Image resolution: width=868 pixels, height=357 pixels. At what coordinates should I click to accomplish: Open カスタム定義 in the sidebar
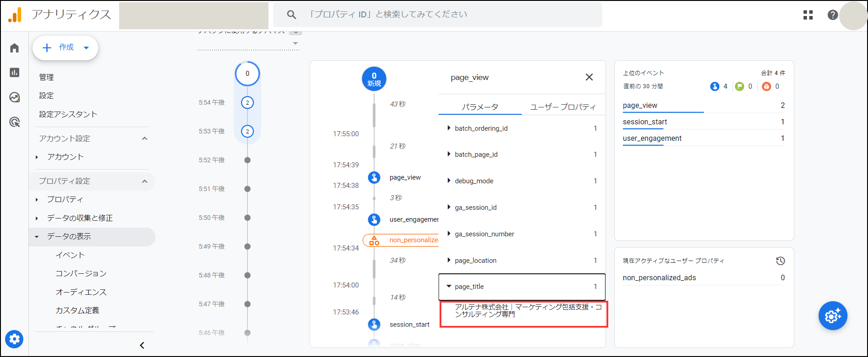77,310
